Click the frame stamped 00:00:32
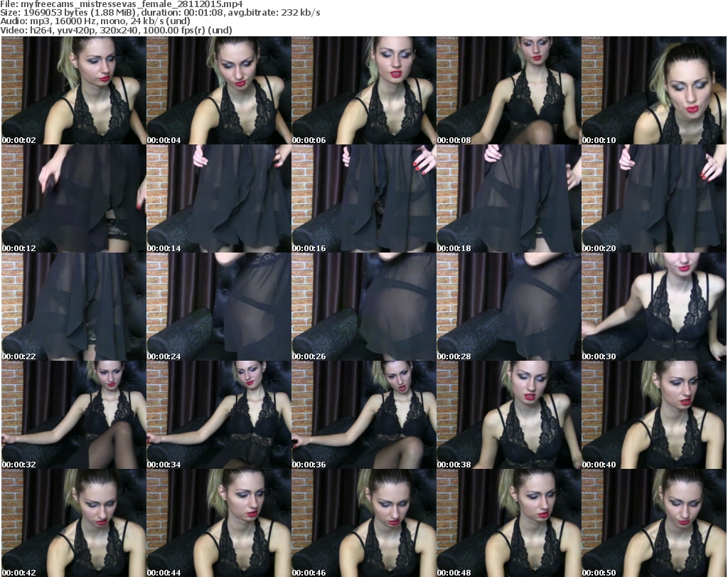The image size is (728, 577). tap(74, 415)
